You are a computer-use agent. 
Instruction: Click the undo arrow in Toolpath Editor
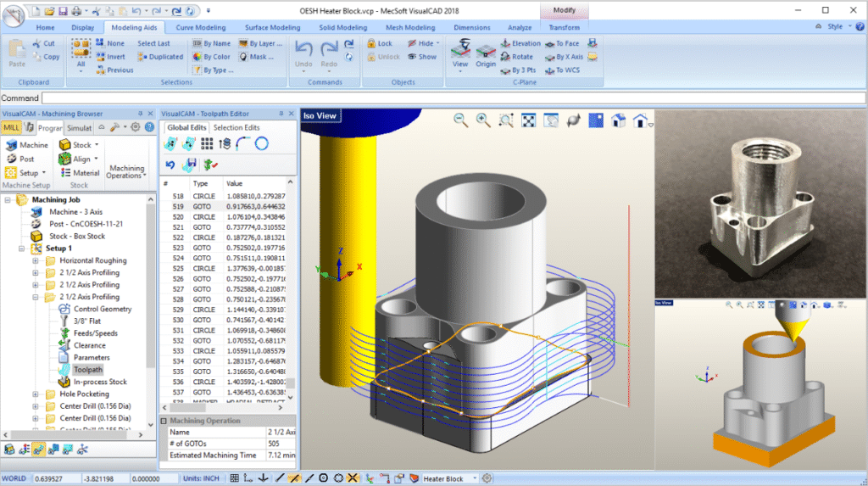(x=170, y=165)
